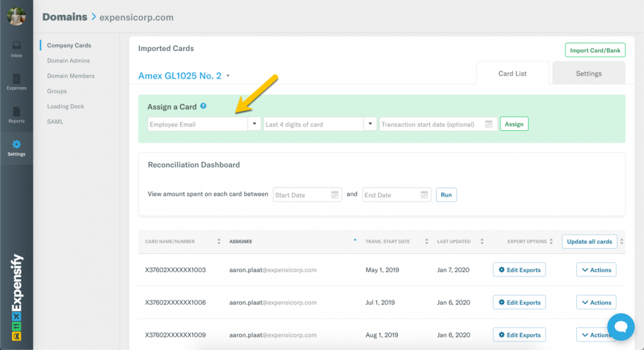The height and width of the screenshot is (350, 644).
Task: Click the Employee Email input field
Action: (198, 124)
